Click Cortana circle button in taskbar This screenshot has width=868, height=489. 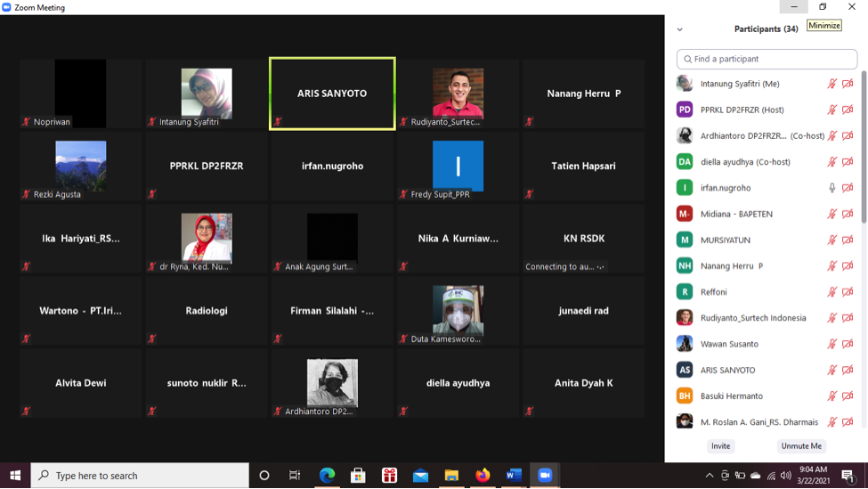click(x=264, y=475)
